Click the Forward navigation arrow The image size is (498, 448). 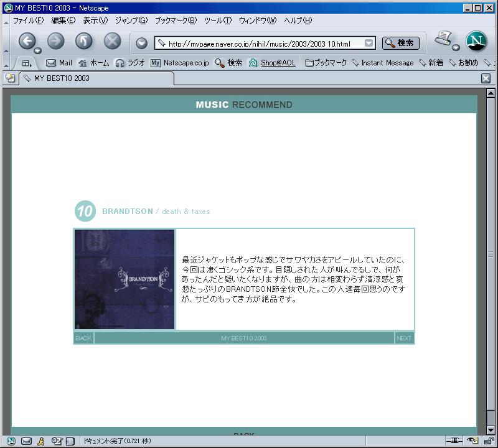55,41
